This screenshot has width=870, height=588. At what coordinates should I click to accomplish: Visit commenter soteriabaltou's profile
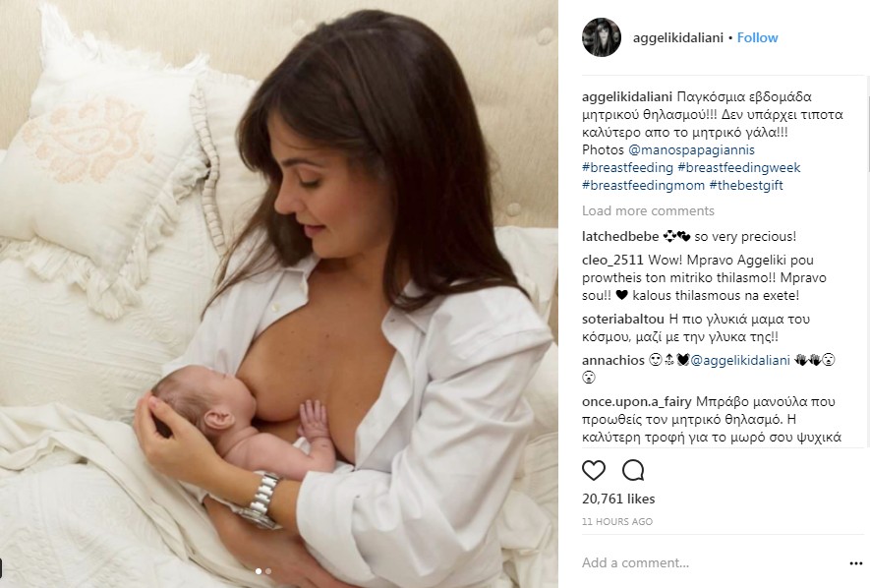click(623, 319)
